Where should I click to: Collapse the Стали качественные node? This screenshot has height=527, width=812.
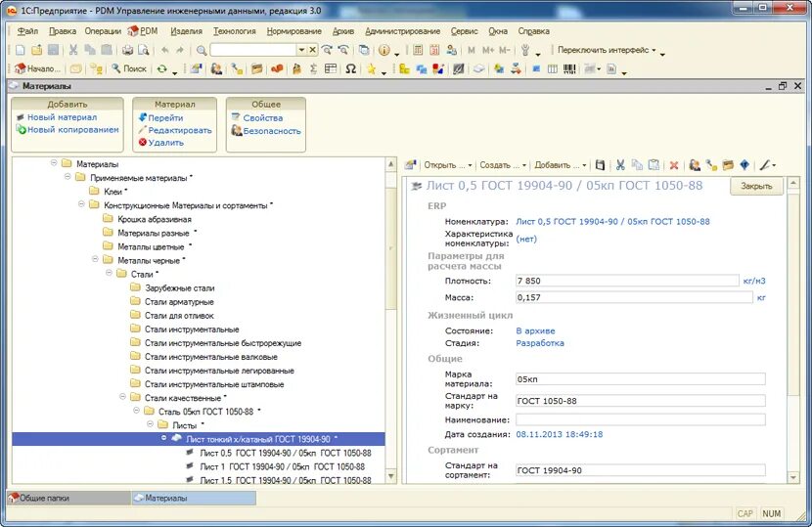coord(122,397)
